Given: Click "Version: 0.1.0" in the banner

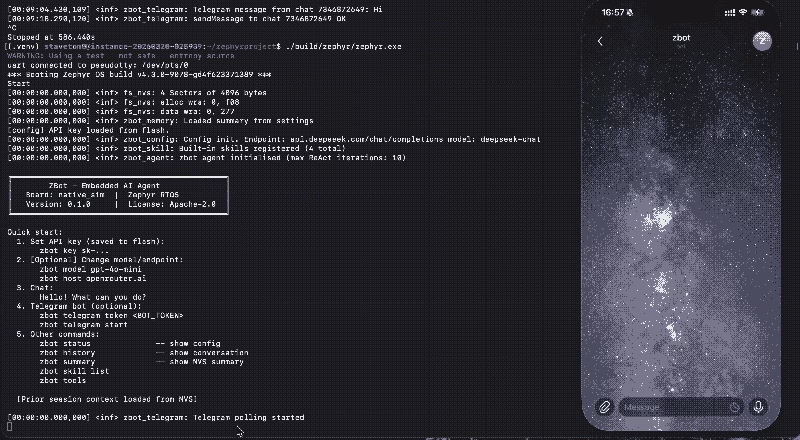Looking at the screenshot, I should click(x=58, y=204).
